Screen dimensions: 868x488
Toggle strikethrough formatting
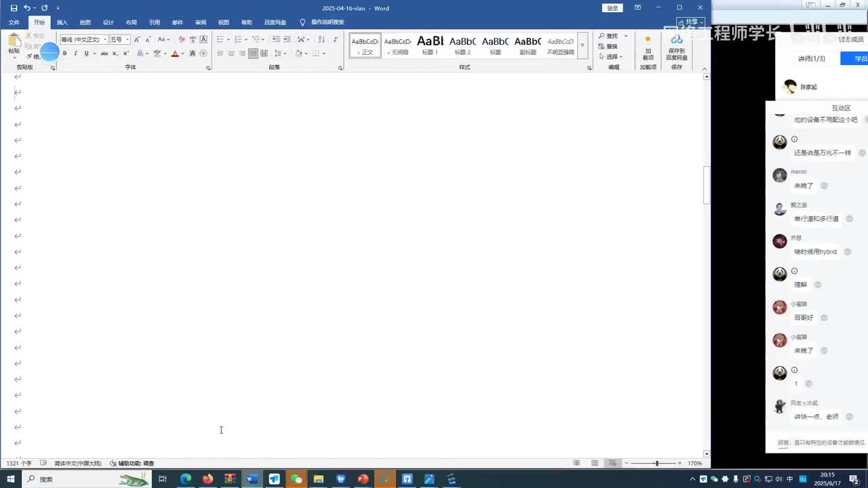104,54
